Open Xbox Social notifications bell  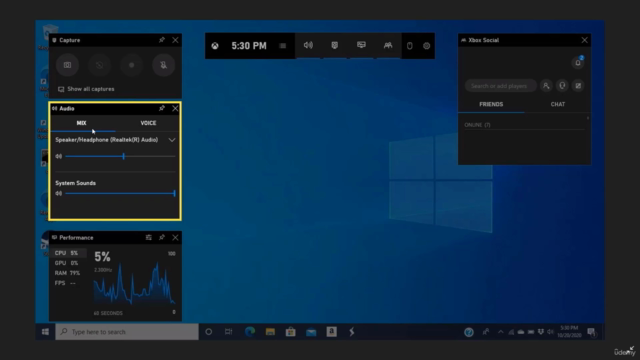578,62
